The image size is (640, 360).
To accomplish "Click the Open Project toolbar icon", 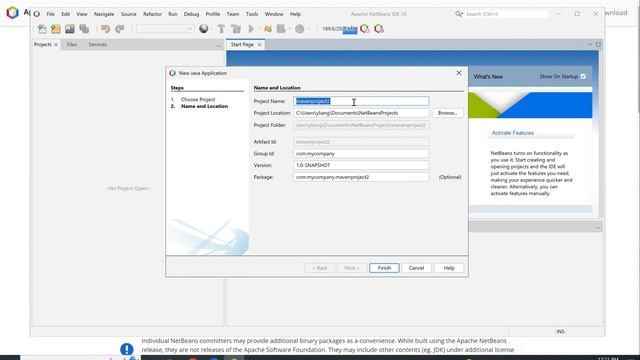I will click(x=70, y=29).
